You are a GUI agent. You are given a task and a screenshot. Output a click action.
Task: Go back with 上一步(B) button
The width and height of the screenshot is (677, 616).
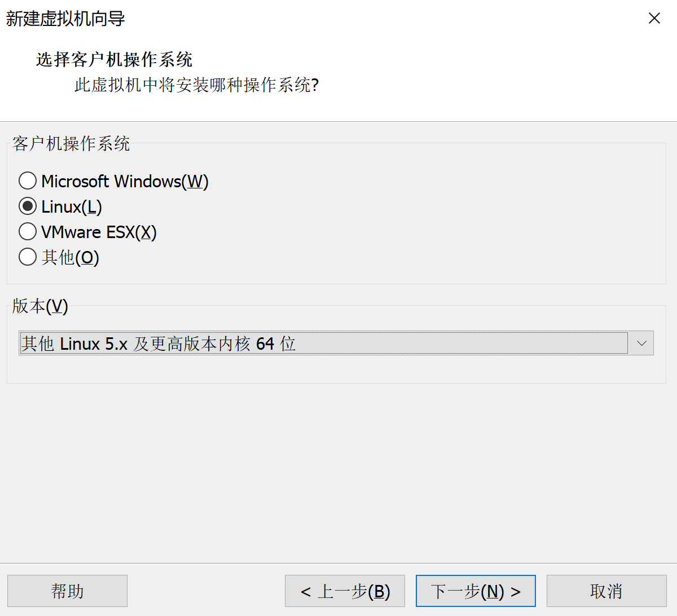tap(345, 591)
